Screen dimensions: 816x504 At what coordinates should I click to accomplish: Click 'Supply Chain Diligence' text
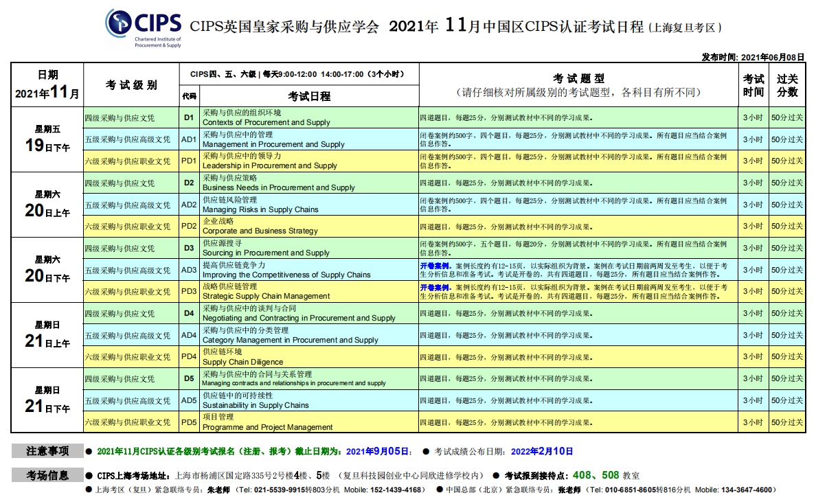(242, 362)
